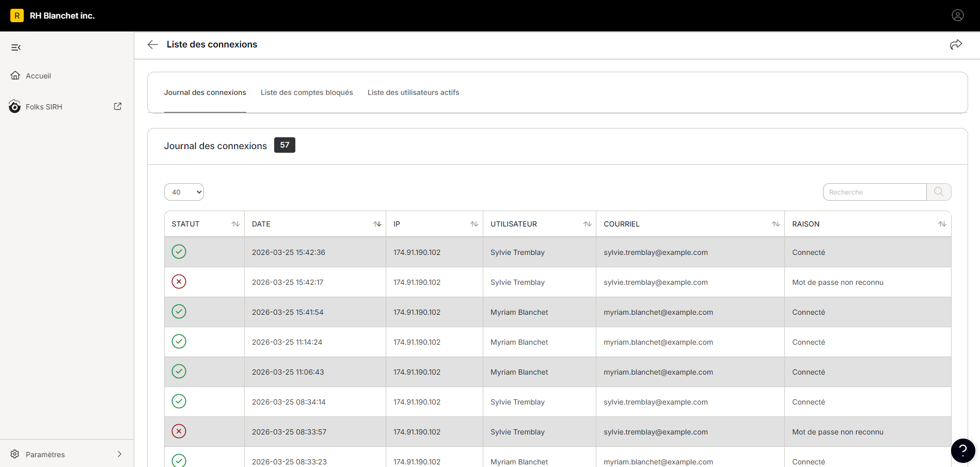Click the magnifier search button
Image resolution: width=980 pixels, height=467 pixels.
pos(939,192)
